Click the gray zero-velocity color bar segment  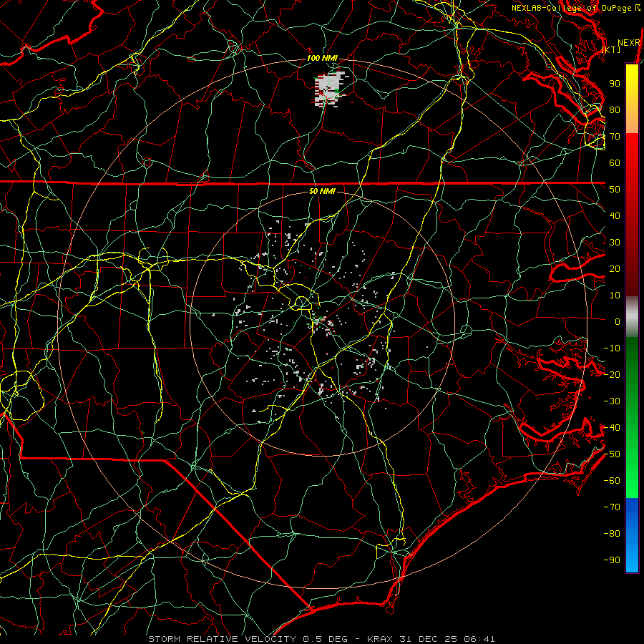(x=632, y=317)
